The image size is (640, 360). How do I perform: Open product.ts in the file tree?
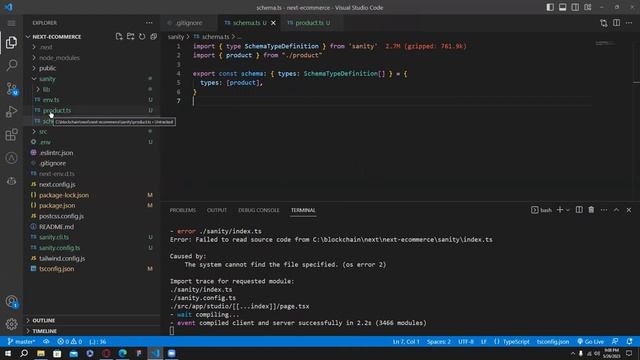click(x=57, y=111)
